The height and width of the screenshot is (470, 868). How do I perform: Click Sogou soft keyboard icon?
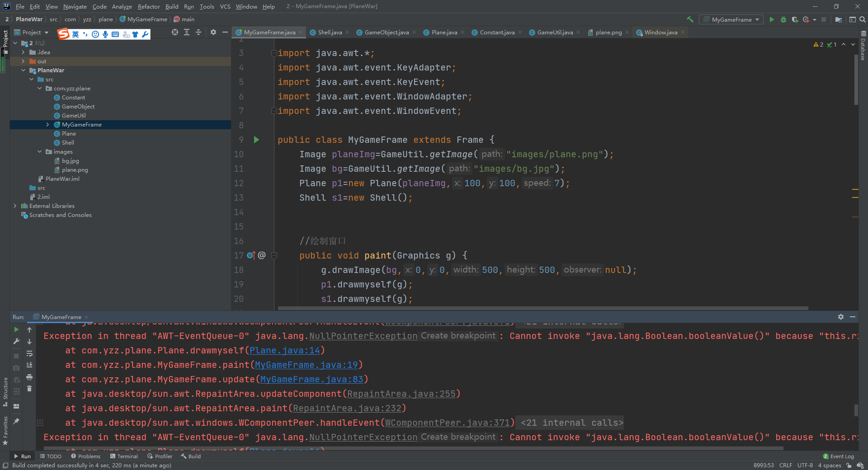(115, 34)
